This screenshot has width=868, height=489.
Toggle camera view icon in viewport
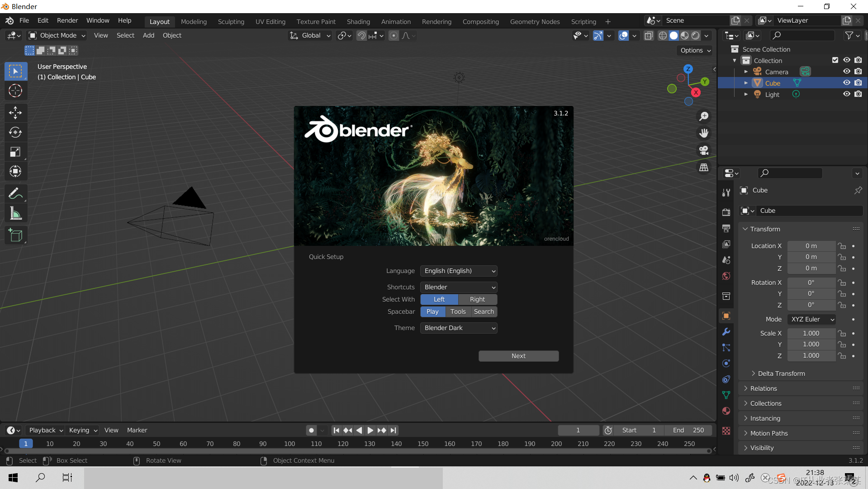coord(704,150)
